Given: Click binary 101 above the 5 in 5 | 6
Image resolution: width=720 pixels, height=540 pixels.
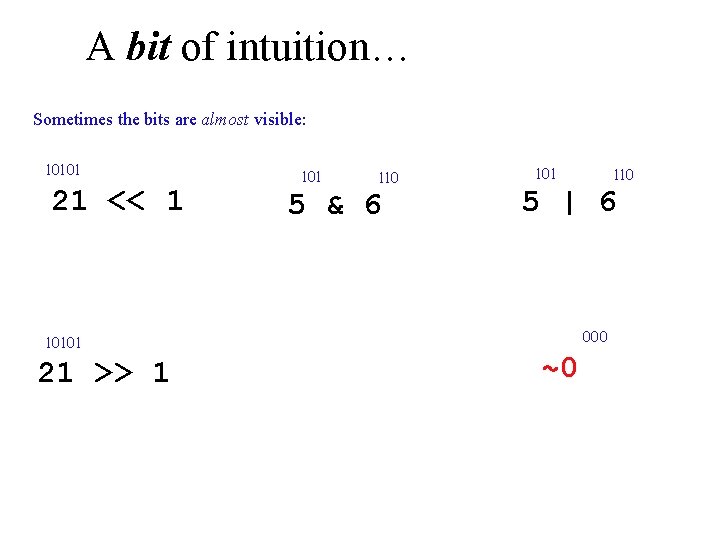Looking at the screenshot, I should 546,174.
